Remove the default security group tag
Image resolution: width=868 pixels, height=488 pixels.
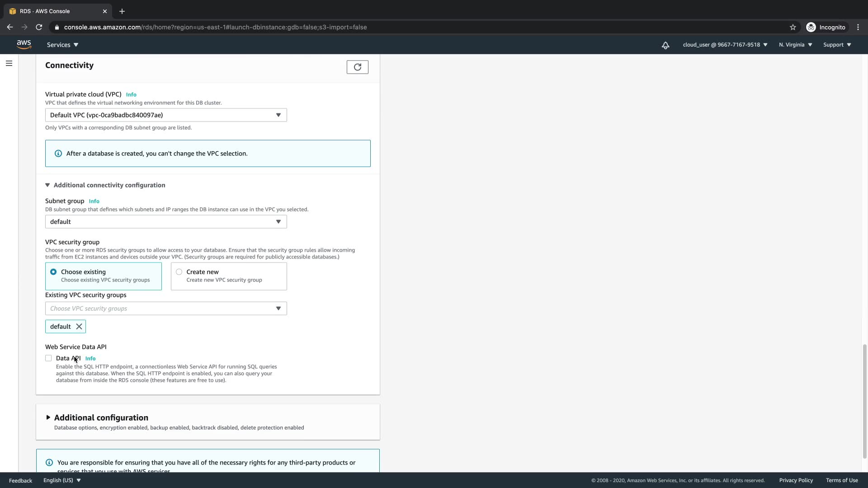79,326
